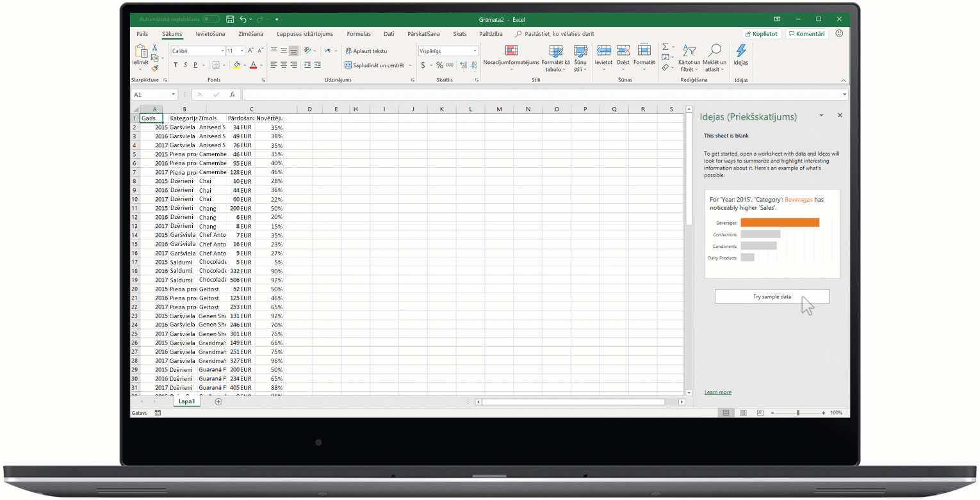Decrease font size with smaller A icon
This screenshot has height=500, width=980.
coord(261,51)
